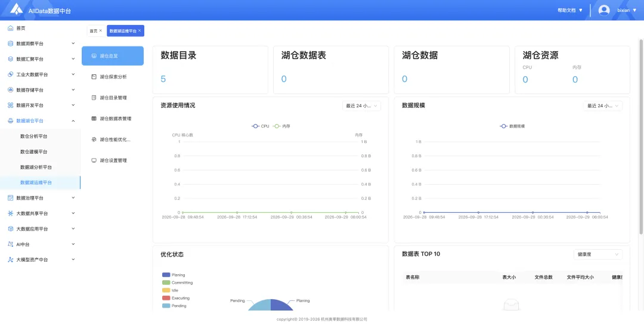Click the 文件总数 column header
The height and width of the screenshot is (326, 644).
[x=543, y=277]
